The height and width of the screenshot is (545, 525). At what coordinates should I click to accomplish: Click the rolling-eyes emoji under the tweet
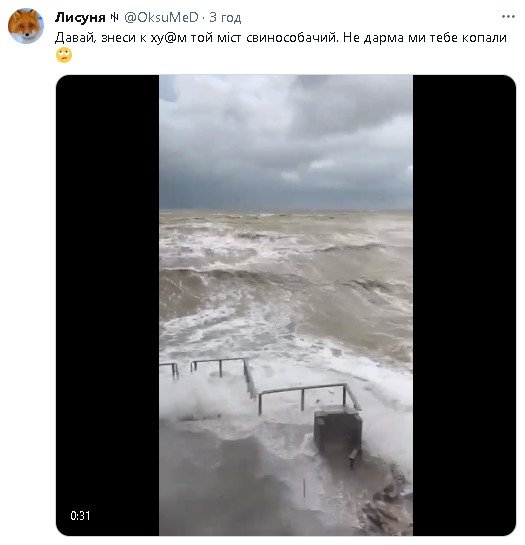pyautogui.click(x=64, y=55)
